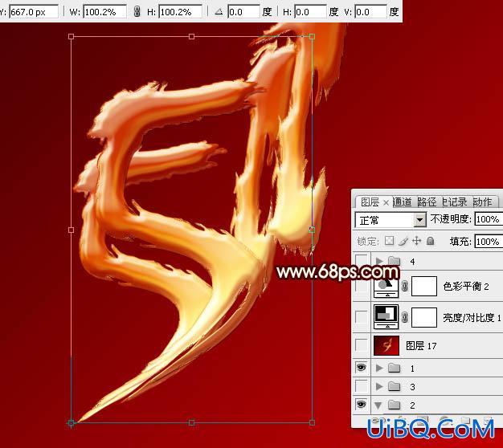503x448 pixels.
Task: Click lock transparent pixels icon
Action: pos(389,241)
